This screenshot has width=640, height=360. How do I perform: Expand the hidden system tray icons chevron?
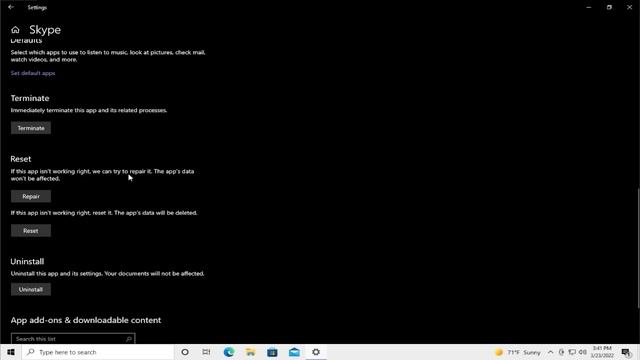point(550,352)
